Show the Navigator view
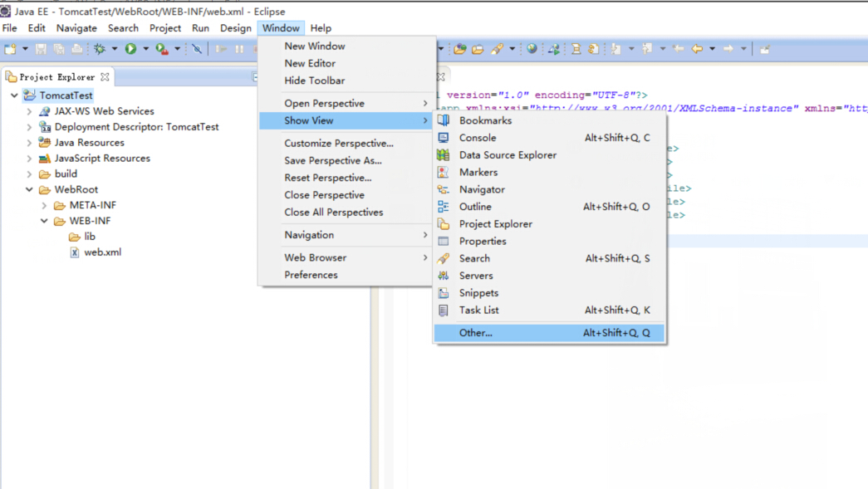Screen dimensions: 868x489 549,189
